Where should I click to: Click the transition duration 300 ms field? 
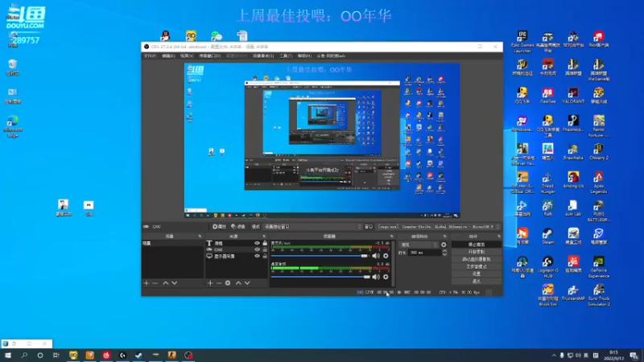pyautogui.click(x=424, y=253)
